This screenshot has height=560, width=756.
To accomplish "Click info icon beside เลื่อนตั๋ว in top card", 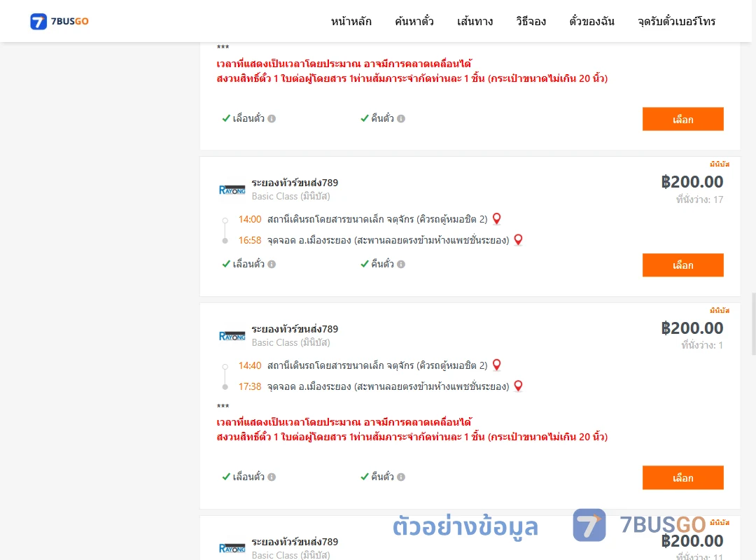I will point(272,119).
